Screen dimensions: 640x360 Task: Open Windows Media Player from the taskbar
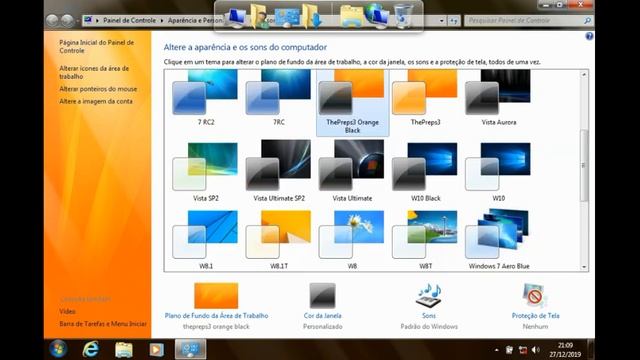(156, 349)
